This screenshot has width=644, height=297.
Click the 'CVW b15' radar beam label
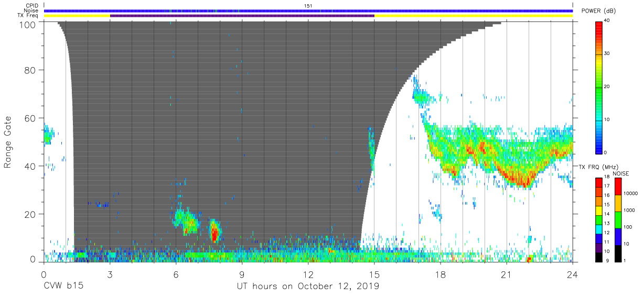[x=64, y=287]
